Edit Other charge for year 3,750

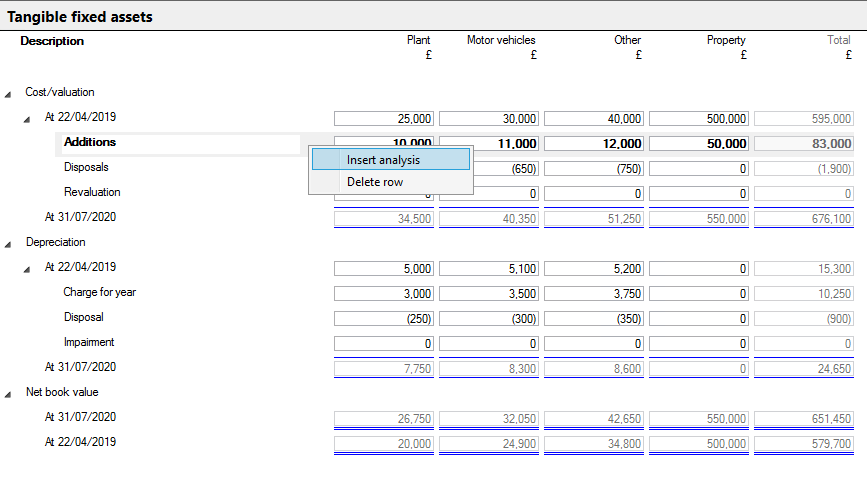pyautogui.click(x=594, y=294)
